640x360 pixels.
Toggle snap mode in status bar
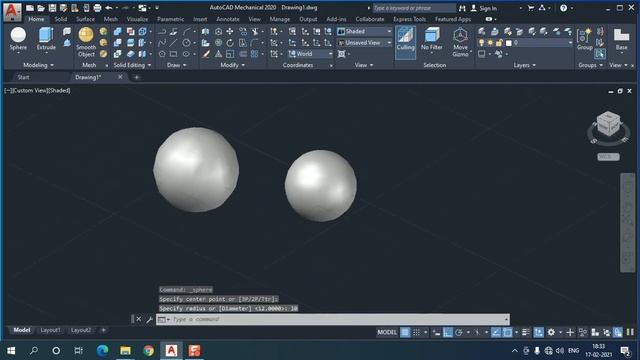416,332
